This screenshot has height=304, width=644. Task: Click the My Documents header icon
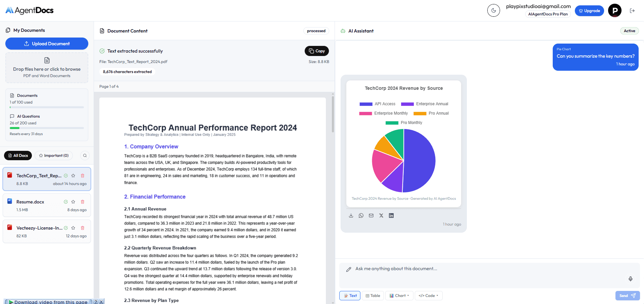pos(8,30)
